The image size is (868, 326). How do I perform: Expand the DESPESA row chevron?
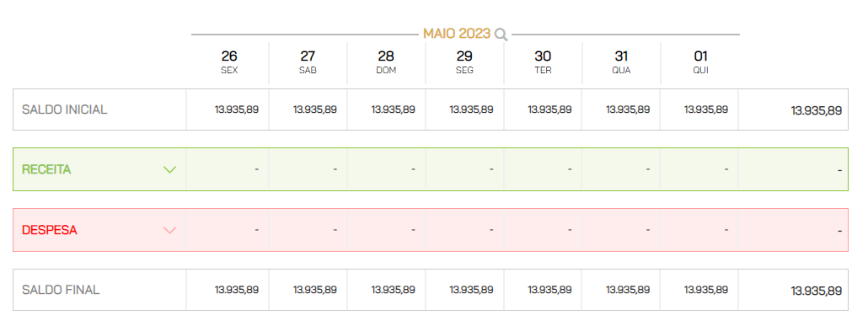tap(170, 230)
